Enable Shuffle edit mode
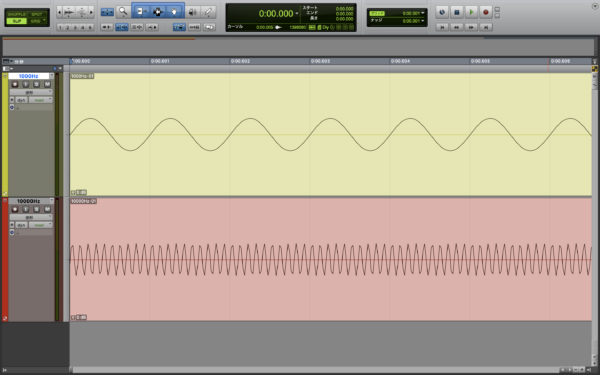Viewport: 600px width, 375px height. (x=16, y=15)
